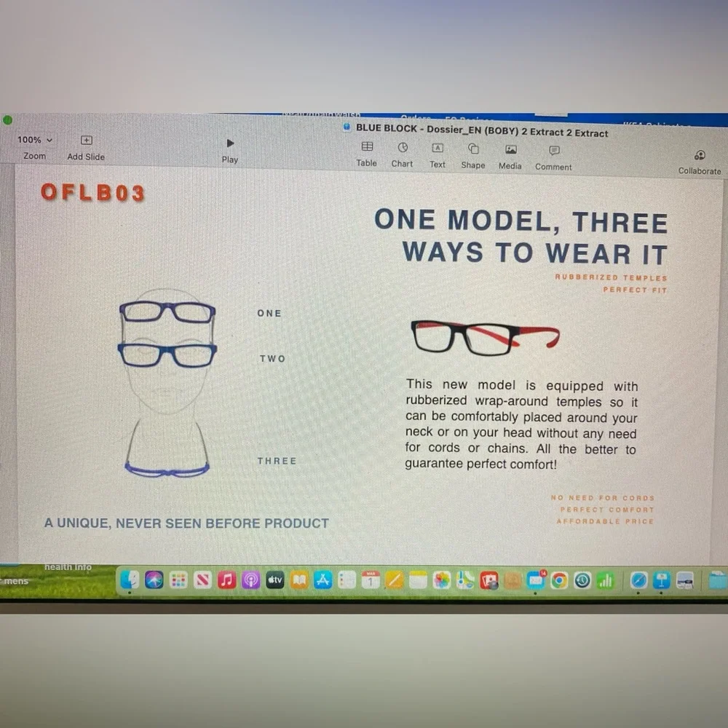Select the mannequin head illustration with blue glasses
This screenshot has width=728, height=728.
coord(167,383)
